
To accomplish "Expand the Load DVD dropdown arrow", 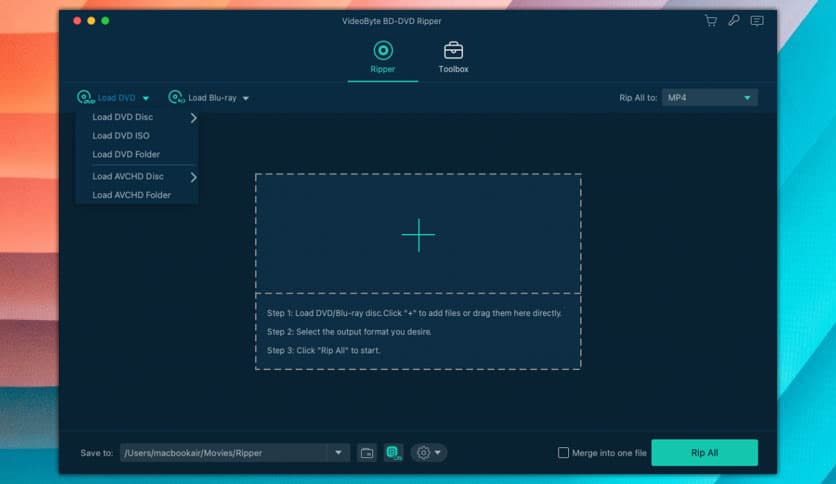I will [146, 98].
